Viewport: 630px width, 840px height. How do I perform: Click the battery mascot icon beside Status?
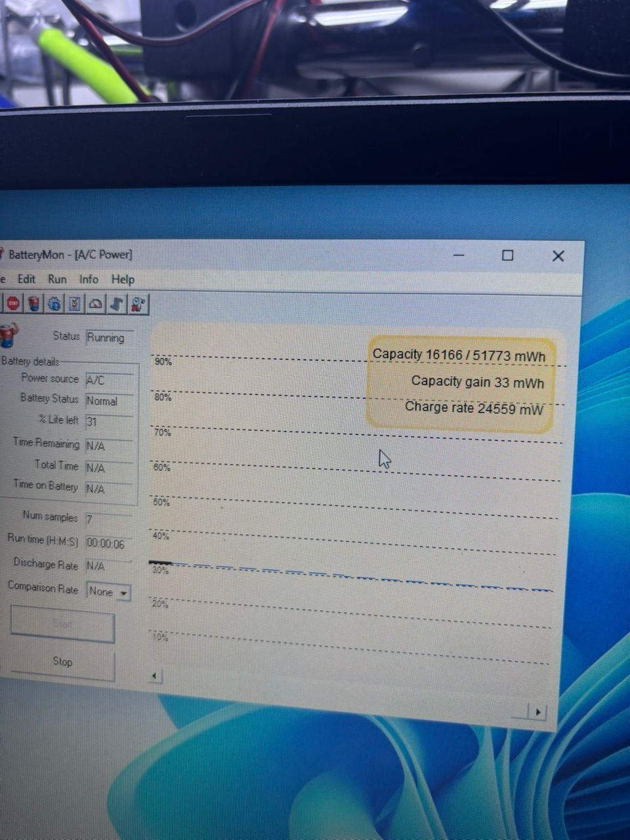(x=9, y=335)
